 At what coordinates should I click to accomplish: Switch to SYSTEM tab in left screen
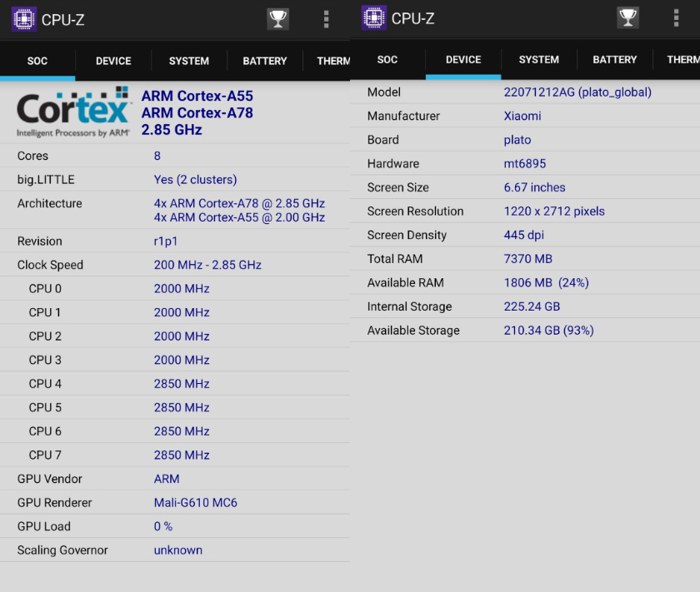pos(189,61)
